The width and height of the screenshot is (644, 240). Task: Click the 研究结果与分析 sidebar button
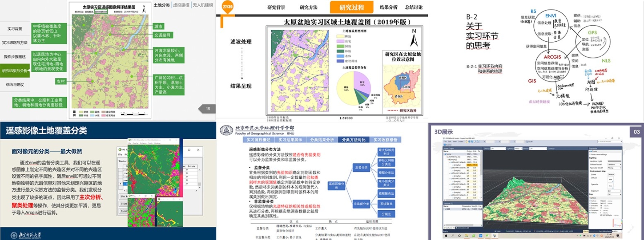[15, 71]
